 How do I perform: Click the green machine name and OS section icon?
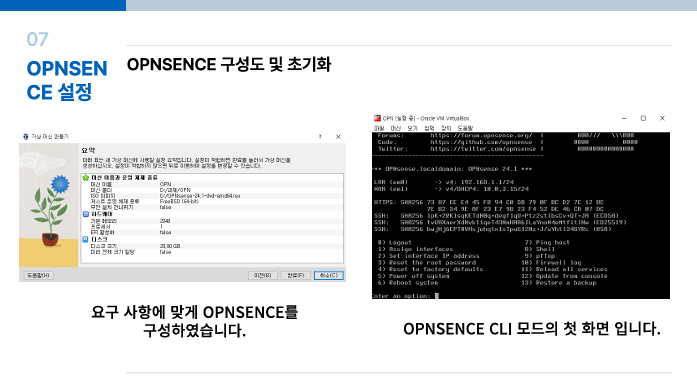click(86, 177)
